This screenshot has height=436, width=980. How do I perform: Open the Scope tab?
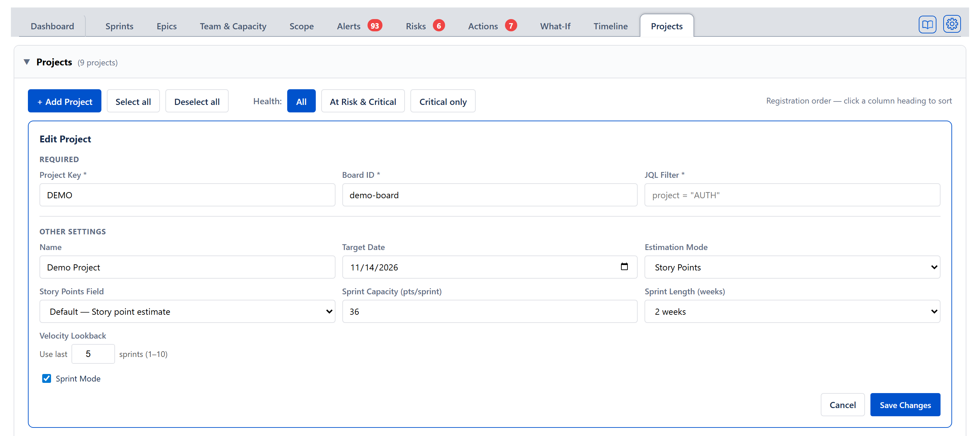[x=301, y=26]
